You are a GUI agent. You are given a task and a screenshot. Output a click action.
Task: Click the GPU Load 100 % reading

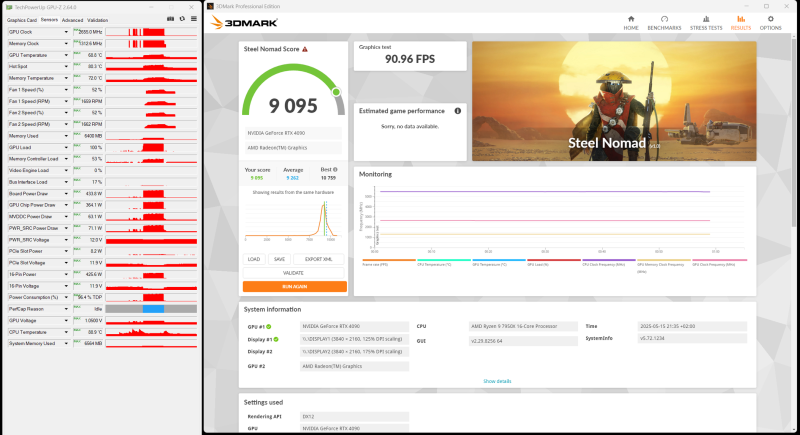pyautogui.click(x=88, y=147)
